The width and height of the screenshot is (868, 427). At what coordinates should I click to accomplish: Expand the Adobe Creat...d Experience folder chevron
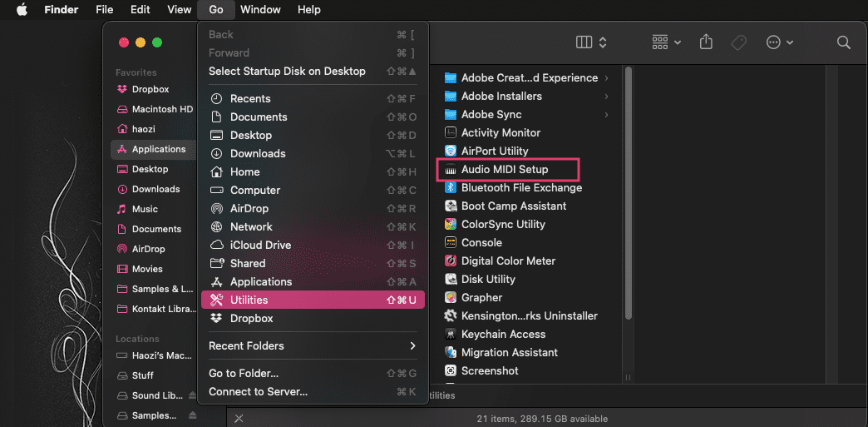(607, 77)
